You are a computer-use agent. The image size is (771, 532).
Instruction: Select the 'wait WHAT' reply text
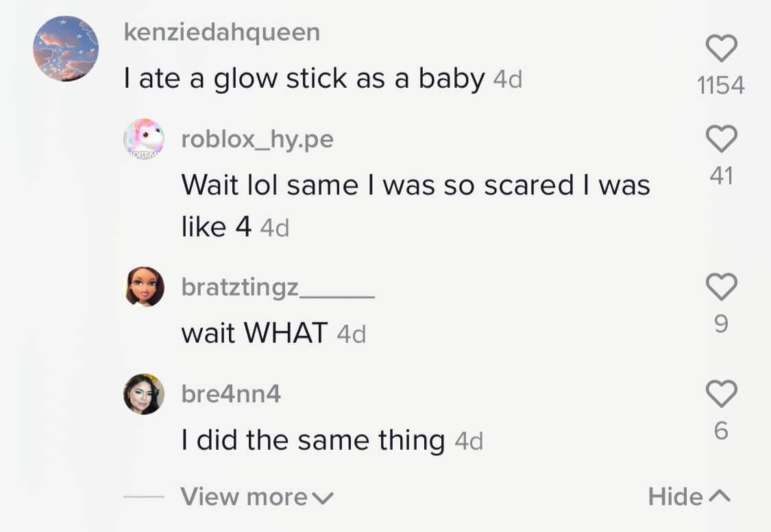pyautogui.click(x=255, y=333)
